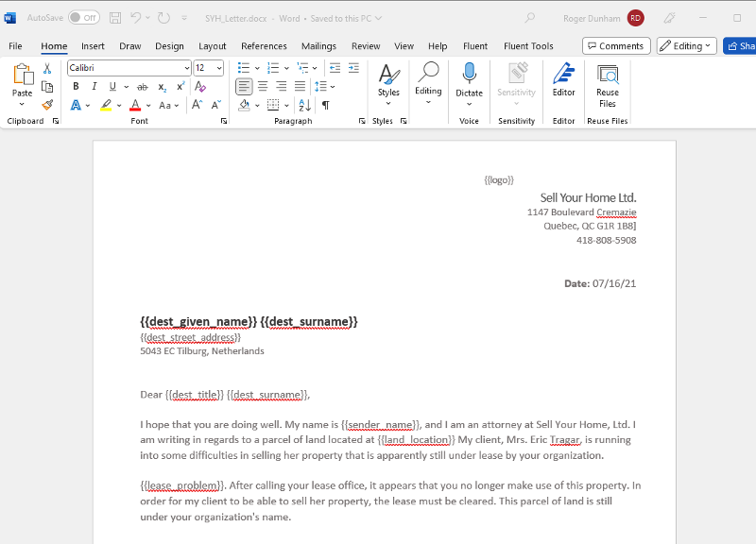
Task: Increase the font size
Action: click(197, 105)
